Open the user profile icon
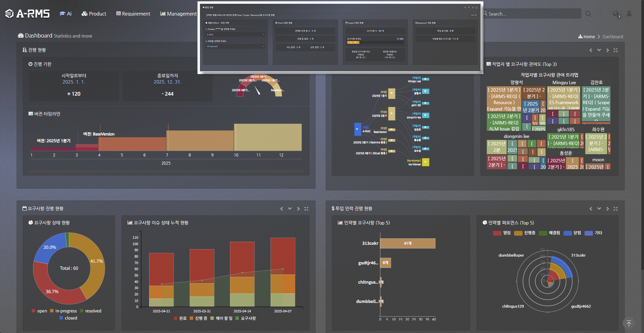The height and width of the screenshot is (333, 644). coord(629,14)
